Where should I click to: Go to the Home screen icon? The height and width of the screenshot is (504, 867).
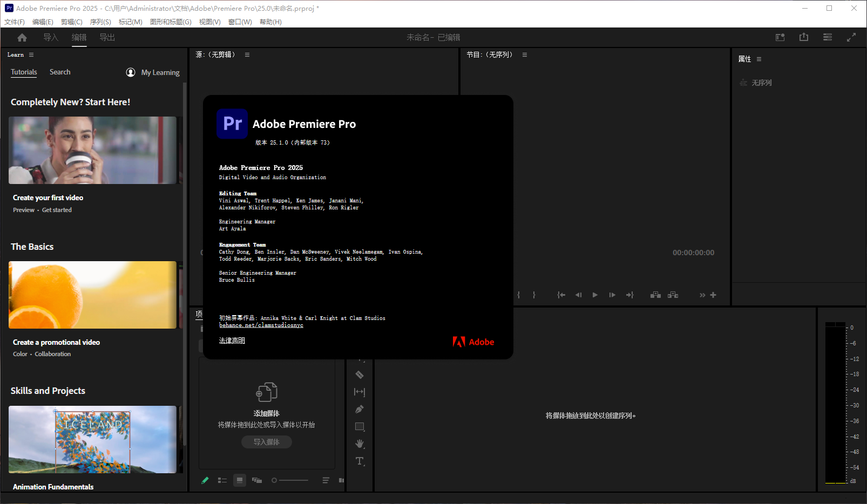[22, 37]
